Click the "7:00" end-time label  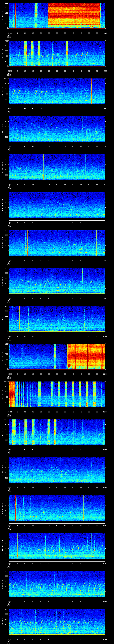(x=105, y=223)
